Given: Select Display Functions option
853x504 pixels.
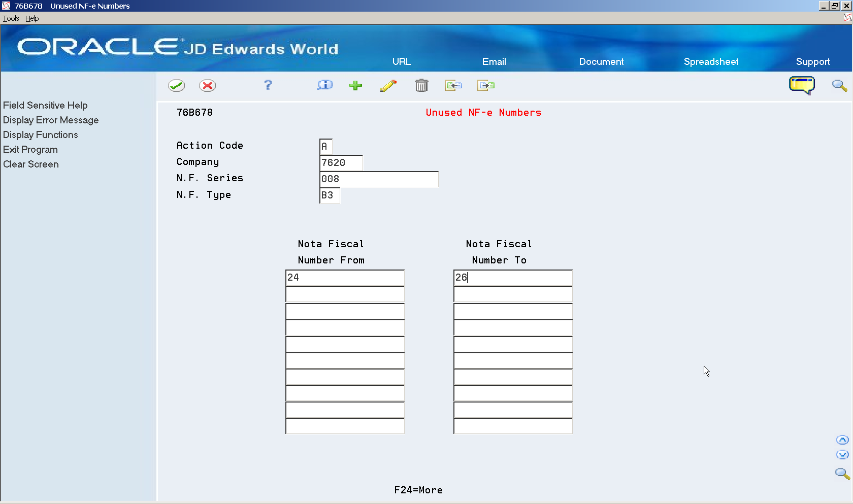Looking at the screenshot, I should pyautogui.click(x=41, y=135).
